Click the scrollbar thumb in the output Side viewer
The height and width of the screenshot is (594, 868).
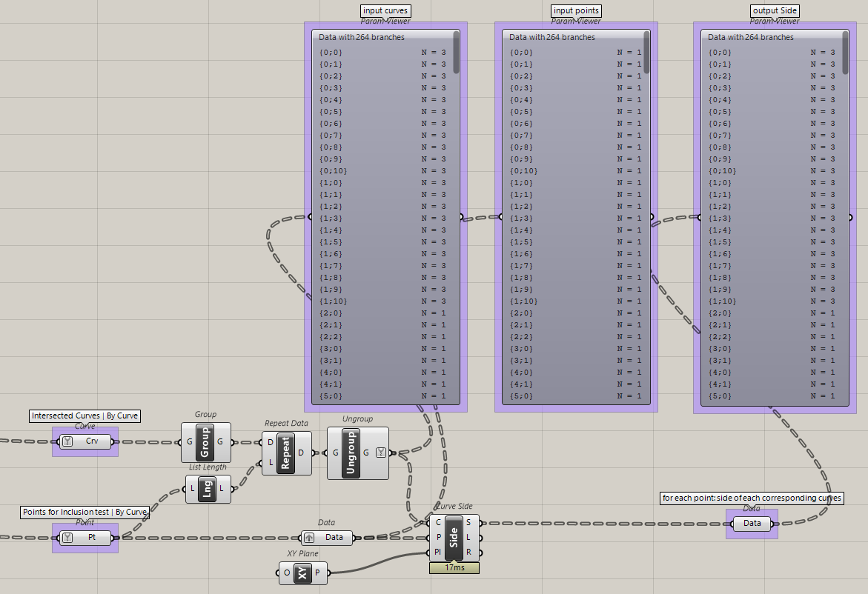point(845,53)
